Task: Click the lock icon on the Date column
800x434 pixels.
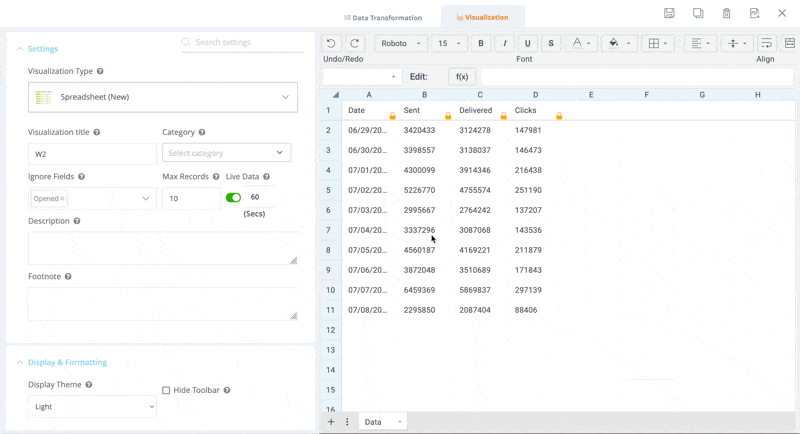Action: click(x=392, y=116)
